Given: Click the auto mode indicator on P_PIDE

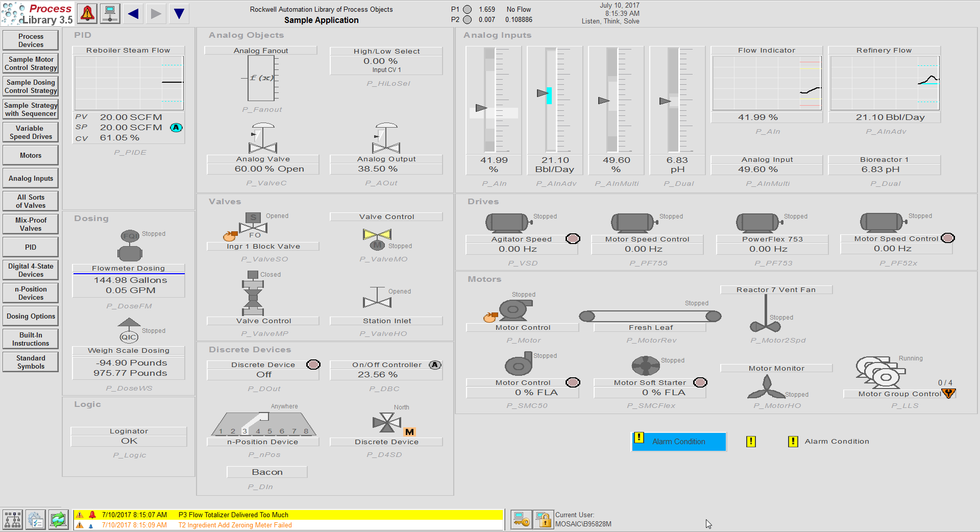Looking at the screenshot, I should click(176, 127).
